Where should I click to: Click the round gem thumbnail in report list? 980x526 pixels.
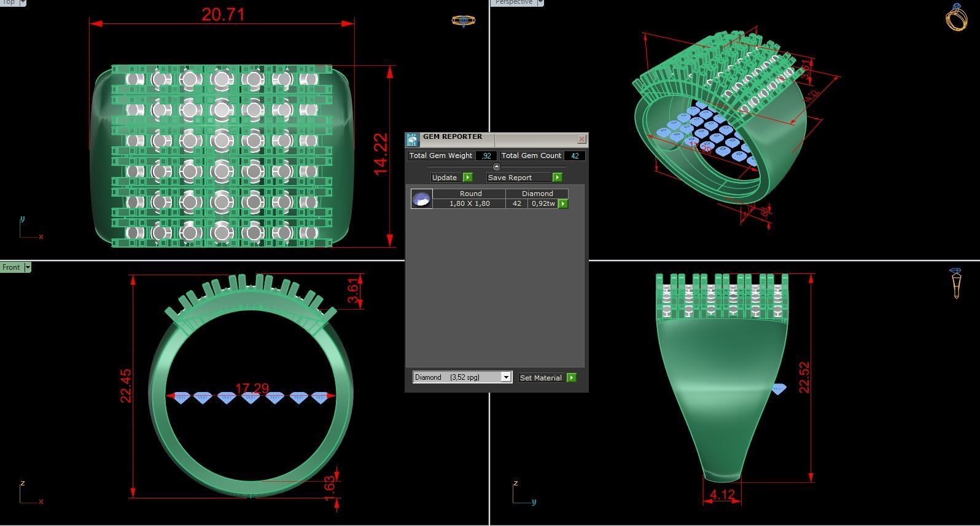click(x=421, y=199)
